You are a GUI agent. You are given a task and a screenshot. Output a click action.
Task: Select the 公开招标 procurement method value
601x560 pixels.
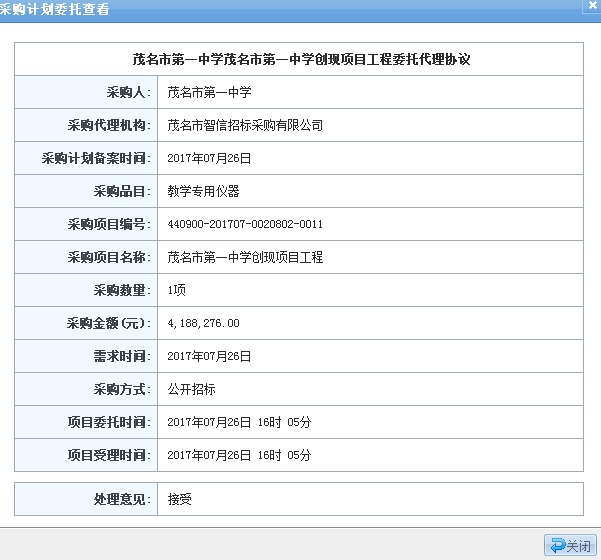[x=191, y=389]
